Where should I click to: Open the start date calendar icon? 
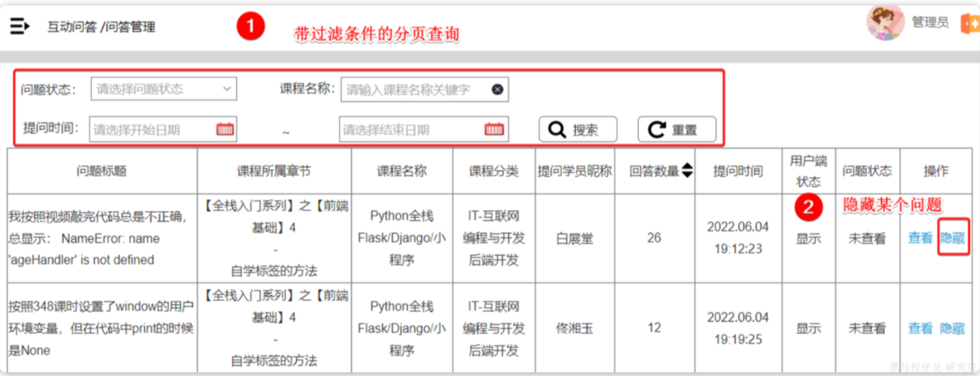[225, 129]
